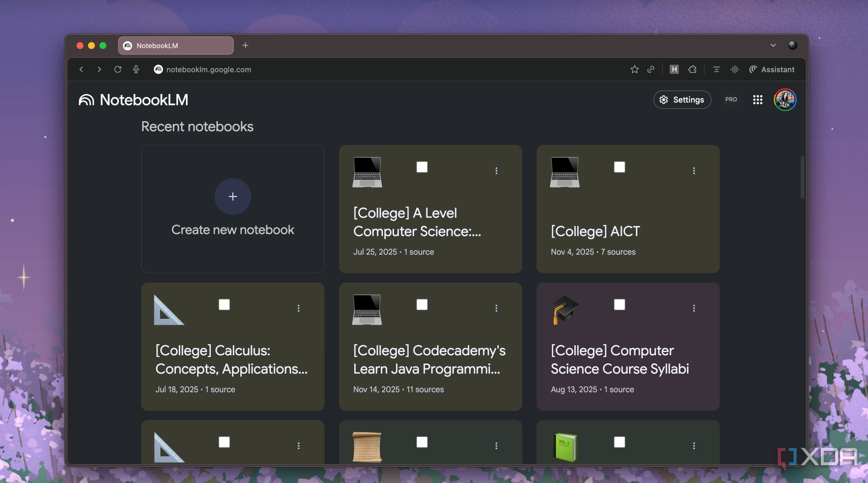Open more options for [College] AICT
Viewport: 868px width, 483px height.
coord(694,171)
